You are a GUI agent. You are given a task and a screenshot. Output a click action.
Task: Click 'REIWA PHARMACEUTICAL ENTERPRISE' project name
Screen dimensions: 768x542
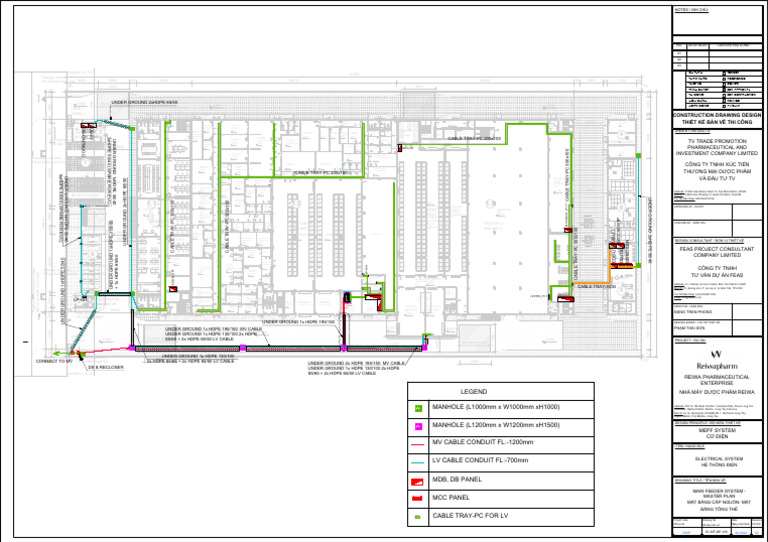pyautogui.click(x=717, y=380)
